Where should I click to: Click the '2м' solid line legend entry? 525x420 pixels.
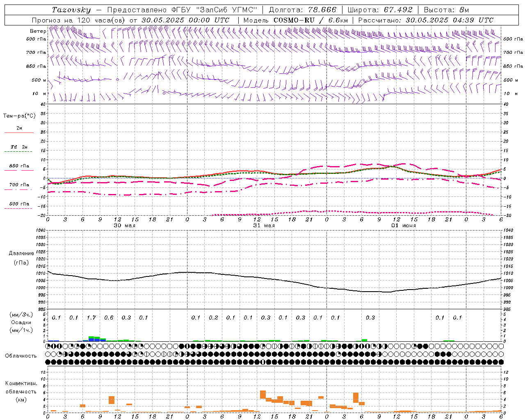point(19,128)
